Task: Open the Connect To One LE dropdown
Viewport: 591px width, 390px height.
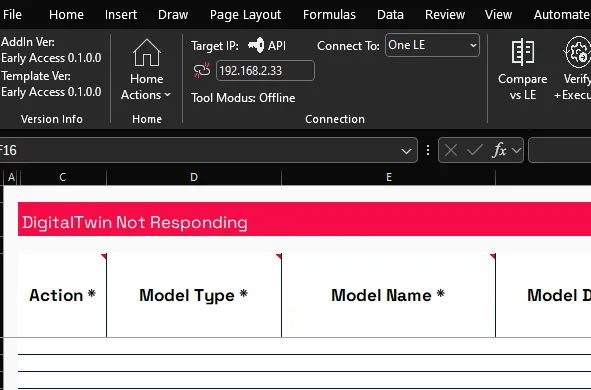Action: coord(432,45)
